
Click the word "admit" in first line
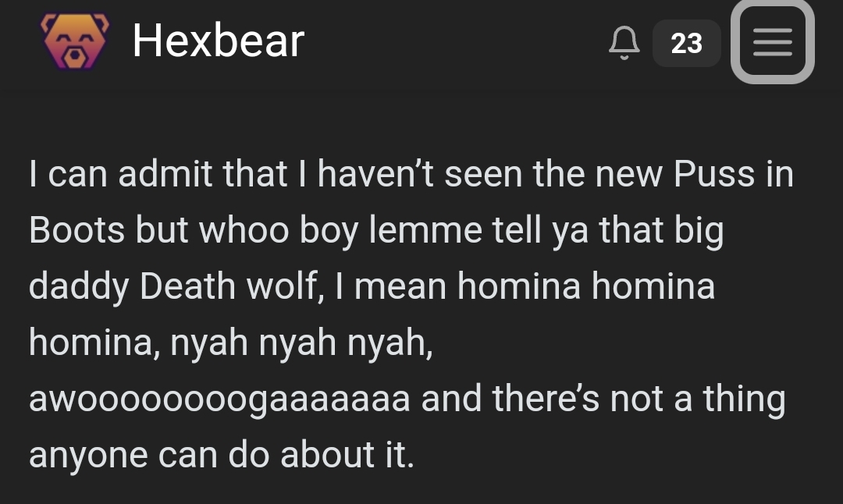click(x=165, y=174)
